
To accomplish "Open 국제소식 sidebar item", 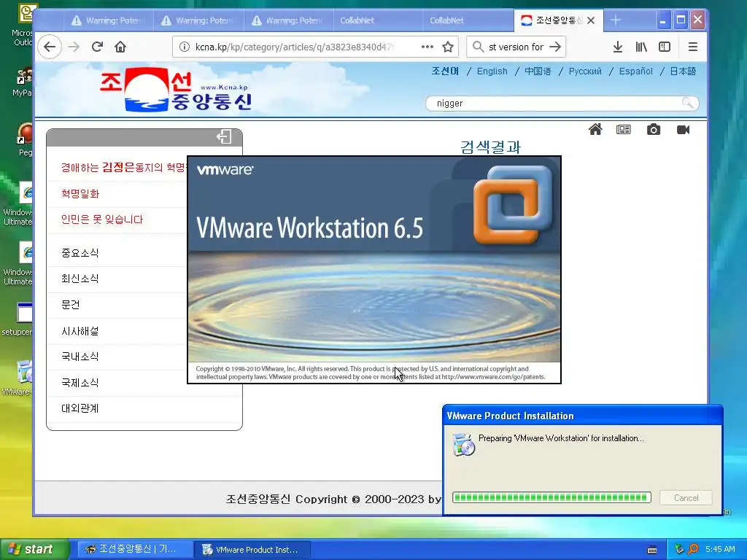I will pos(80,383).
